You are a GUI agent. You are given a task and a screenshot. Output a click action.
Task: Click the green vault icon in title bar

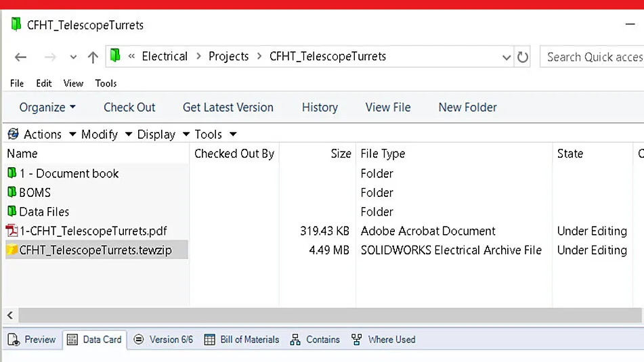[x=16, y=24]
